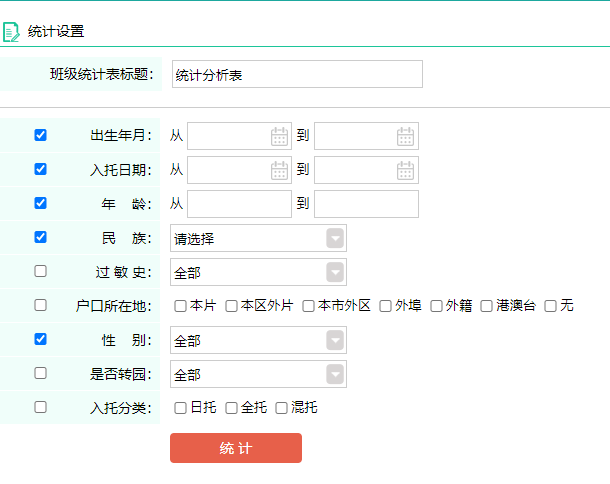Check the 混托 option
Screen dimensions: 610x484
[281, 408]
